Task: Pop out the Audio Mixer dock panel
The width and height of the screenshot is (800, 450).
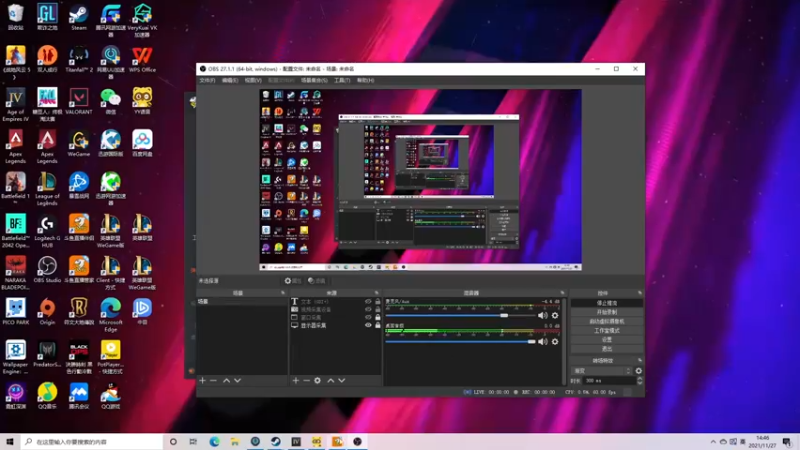Action: click(562, 293)
